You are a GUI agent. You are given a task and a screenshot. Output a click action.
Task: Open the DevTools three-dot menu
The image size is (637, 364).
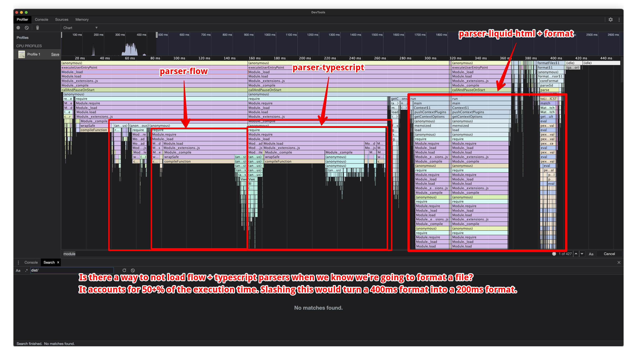tap(619, 20)
